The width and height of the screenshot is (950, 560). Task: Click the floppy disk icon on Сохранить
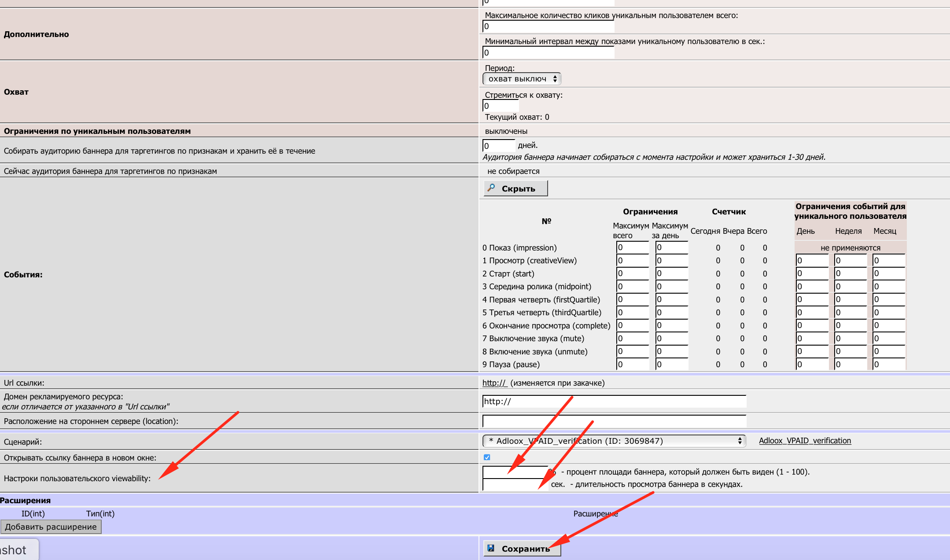[491, 548]
